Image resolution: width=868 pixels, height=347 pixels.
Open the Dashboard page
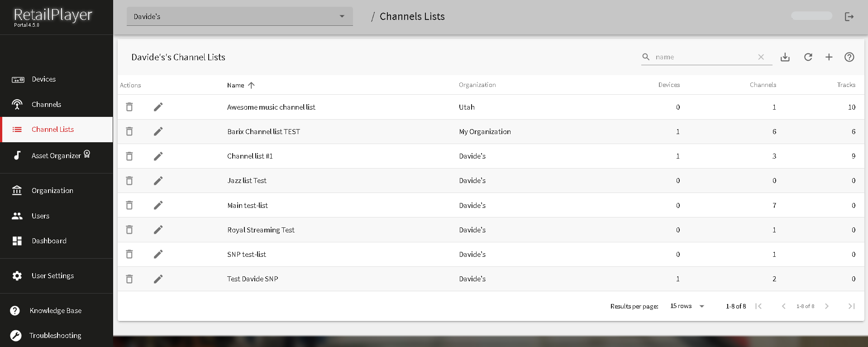(x=49, y=241)
